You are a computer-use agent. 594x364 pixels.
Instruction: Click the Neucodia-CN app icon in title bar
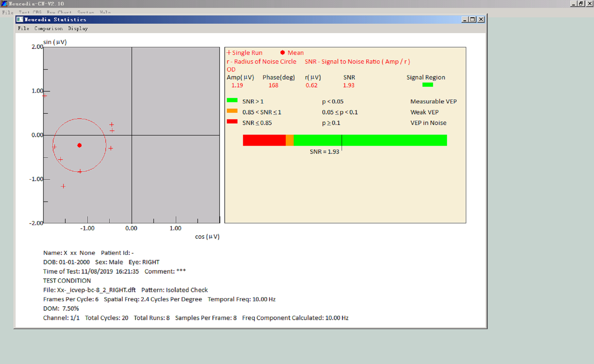click(x=4, y=4)
